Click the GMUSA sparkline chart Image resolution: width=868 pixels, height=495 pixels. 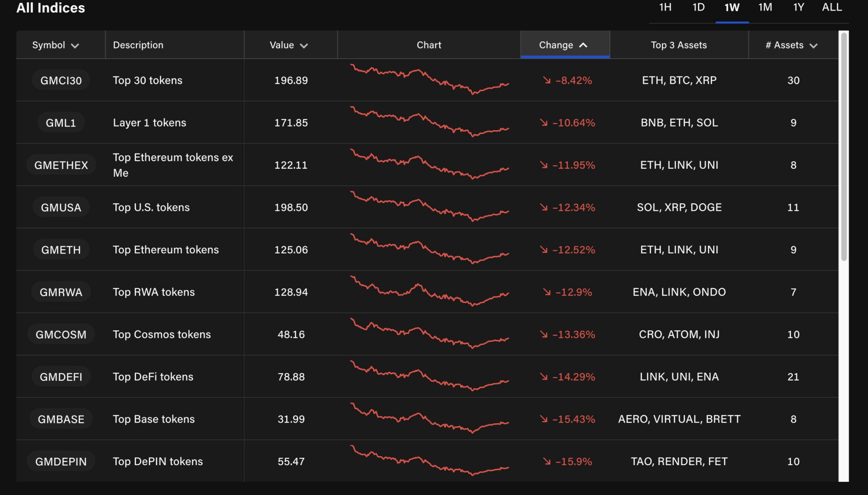pyautogui.click(x=429, y=207)
